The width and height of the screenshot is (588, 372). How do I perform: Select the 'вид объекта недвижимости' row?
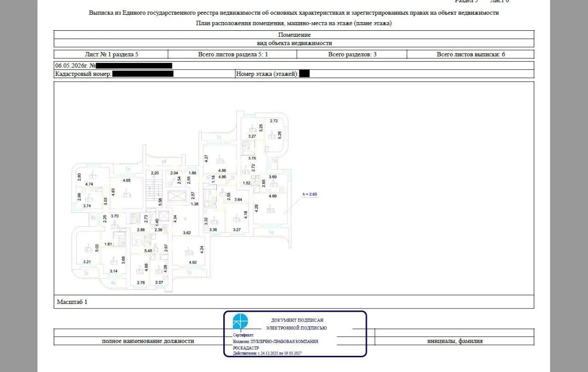tap(294, 43)
